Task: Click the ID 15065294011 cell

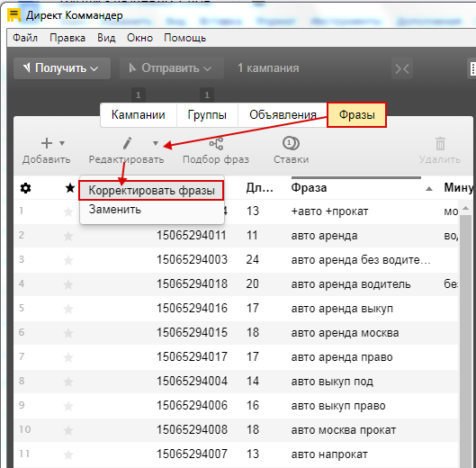Action: pos(192,236)
